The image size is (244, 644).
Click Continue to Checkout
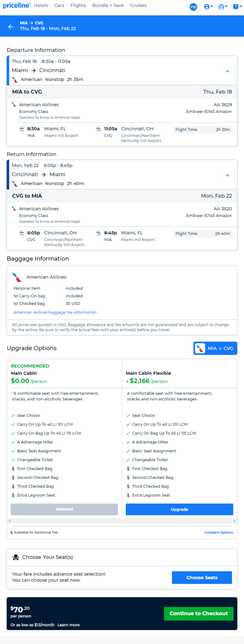pos(199,613)
